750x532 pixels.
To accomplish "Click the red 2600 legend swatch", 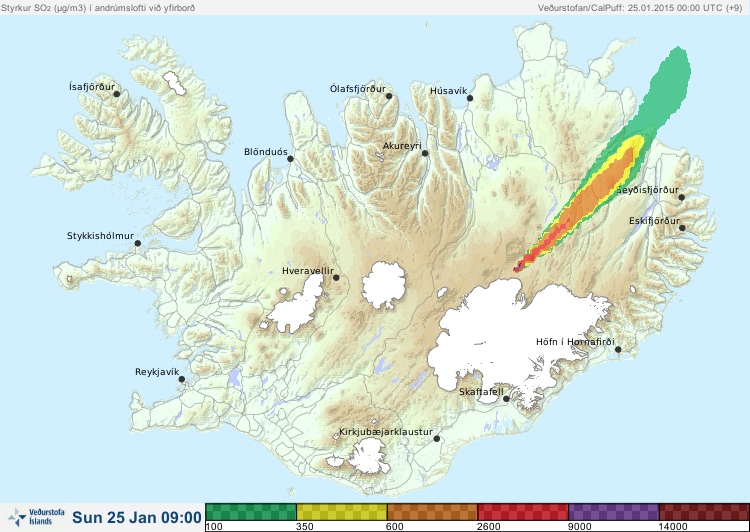I will pyautogui.click(x=523, y=512).
